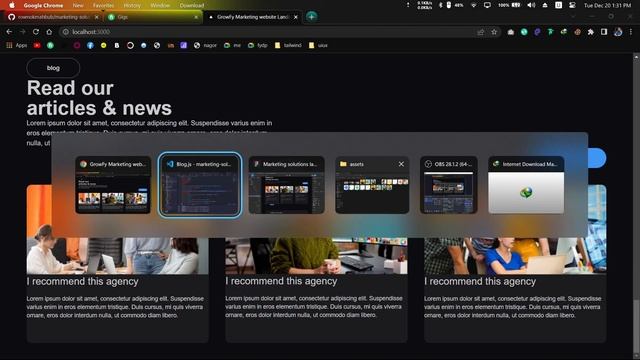Open the date and time Tue Dec 20
640x360 pixels.
point(607,5)
